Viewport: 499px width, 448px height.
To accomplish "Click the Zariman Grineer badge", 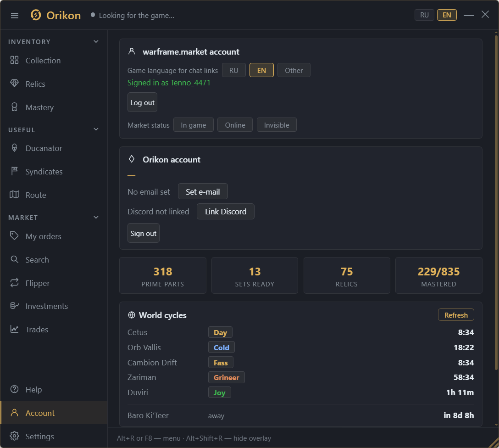I will [226, 377].
